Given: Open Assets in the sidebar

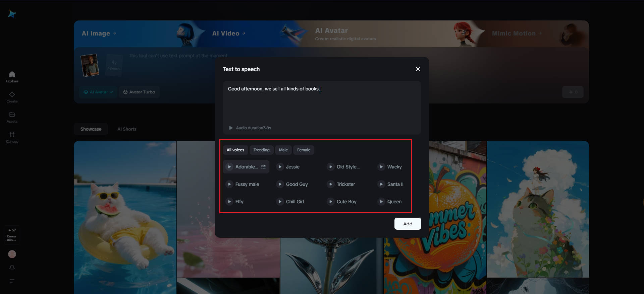Looking at the screenshot, I should tap(12, 117).
